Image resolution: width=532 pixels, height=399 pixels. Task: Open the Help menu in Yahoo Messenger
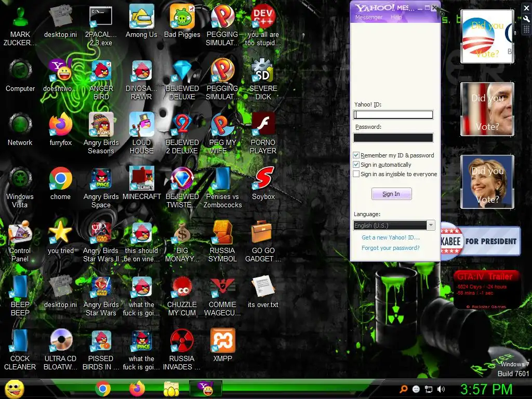pyautogui.click(x=396, y=17)
